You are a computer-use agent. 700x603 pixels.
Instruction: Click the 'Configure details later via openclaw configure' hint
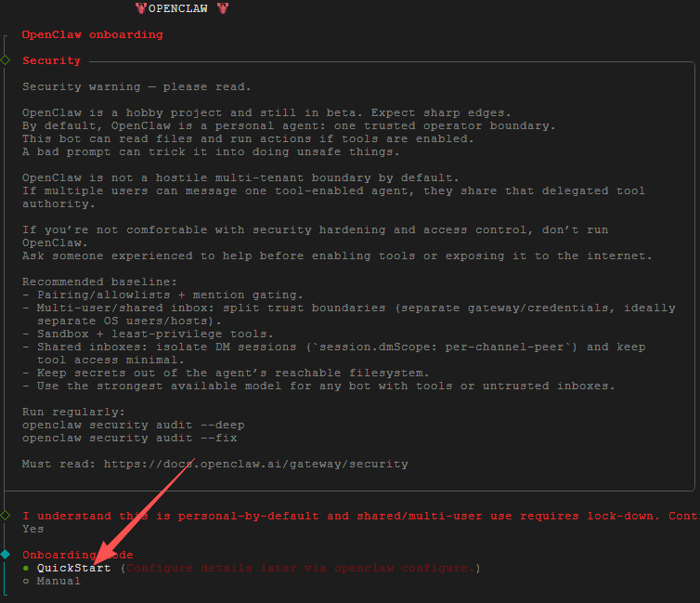[x=301, y=568]
